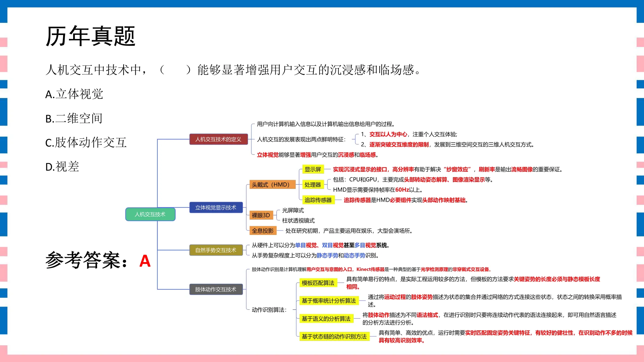
Task: Select the red 人机交互技术的定义 node
Action: tap(218, 139)
